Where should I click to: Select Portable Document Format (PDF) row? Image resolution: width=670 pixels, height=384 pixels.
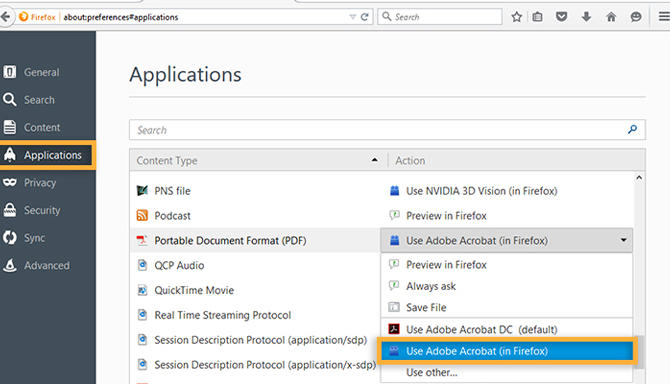point(255,240)
